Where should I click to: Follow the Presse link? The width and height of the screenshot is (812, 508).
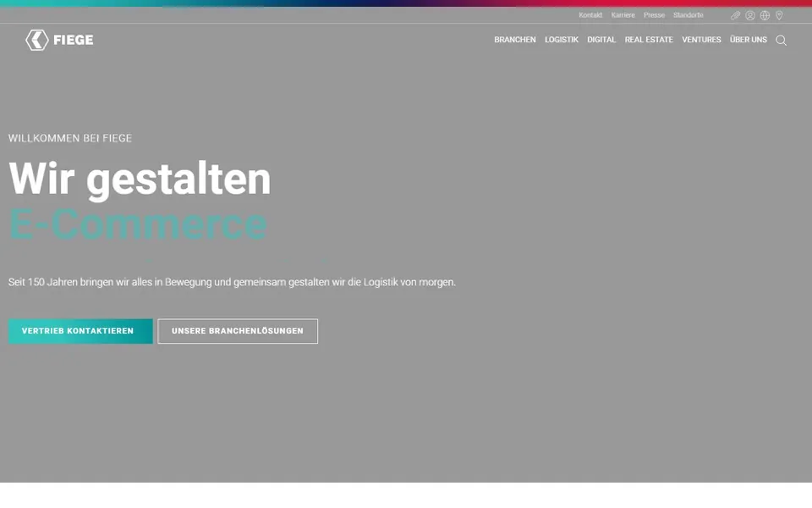(x=654, y=15)
